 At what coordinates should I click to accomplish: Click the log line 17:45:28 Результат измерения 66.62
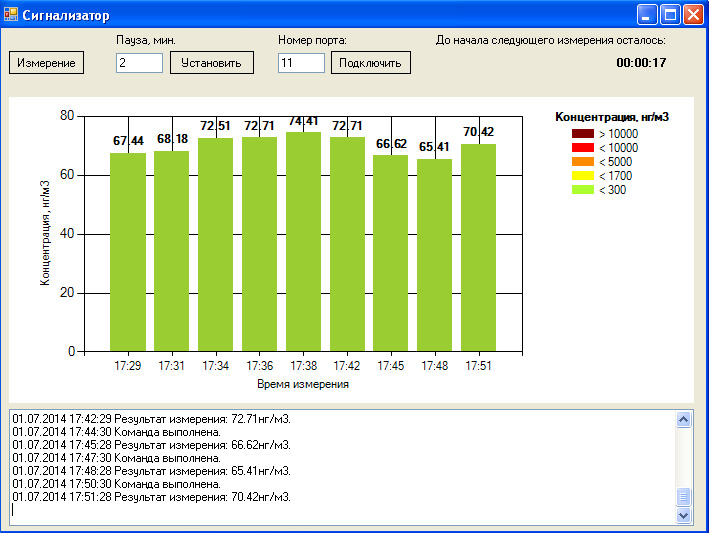click(151, 445)
